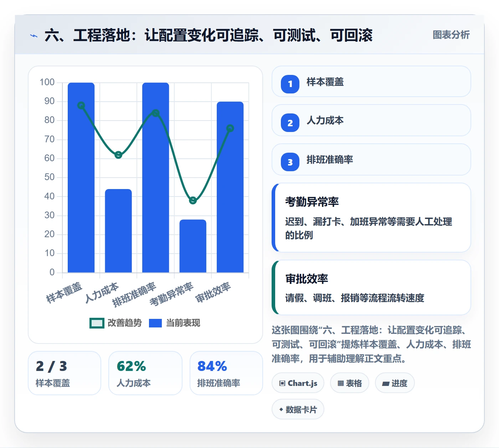The width and height of the screenshot is (499, 448).
Task: Click the 进度 tag
Action: point(395,383)
